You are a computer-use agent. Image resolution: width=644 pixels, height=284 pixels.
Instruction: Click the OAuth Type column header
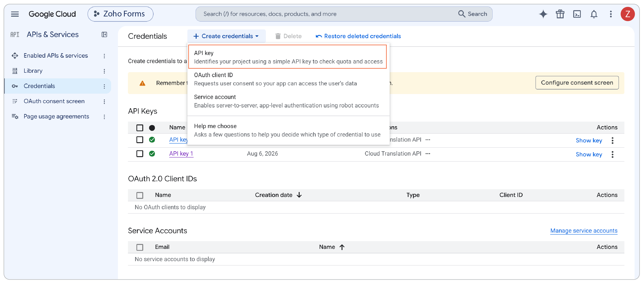click(413, 195)
